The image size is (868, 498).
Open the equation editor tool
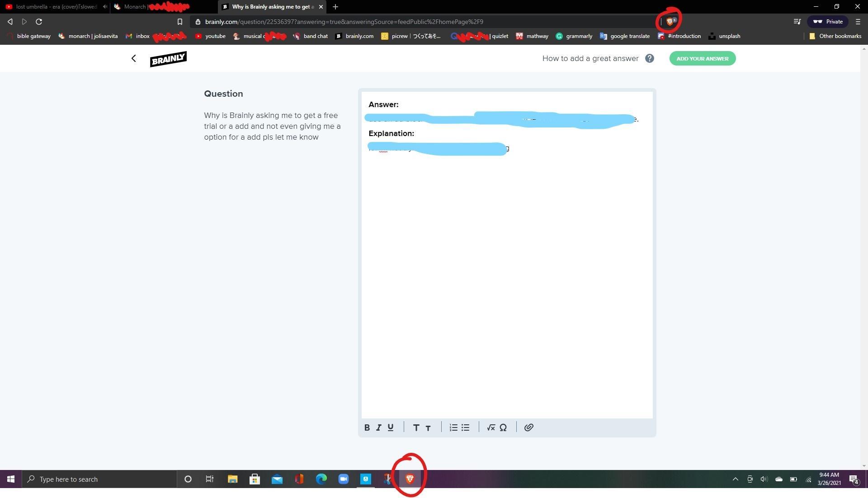pos(491,428)
